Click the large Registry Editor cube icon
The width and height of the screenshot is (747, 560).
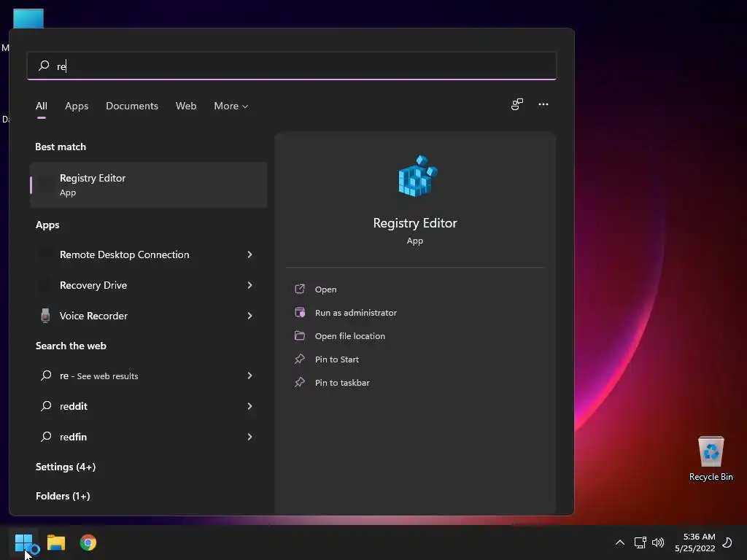point(417,176)
